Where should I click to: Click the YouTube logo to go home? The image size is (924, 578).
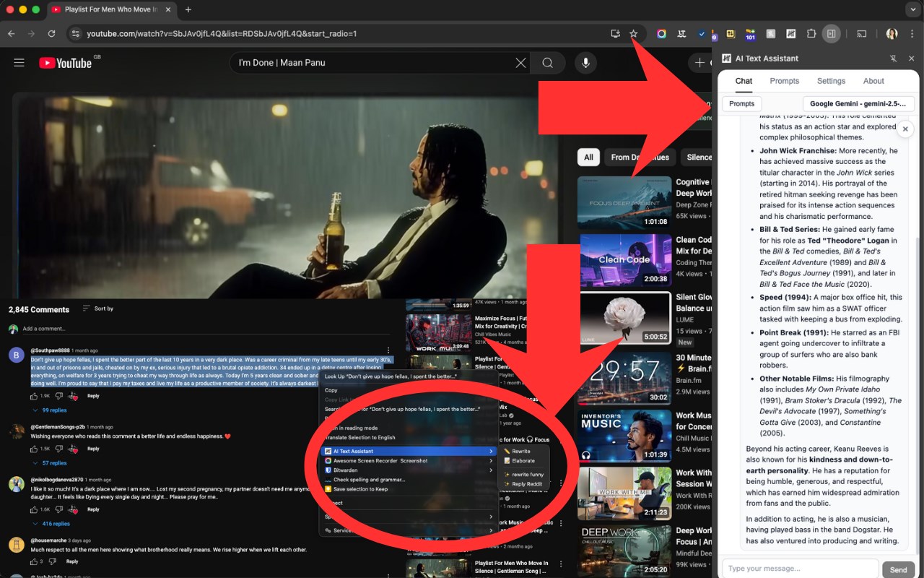click(x=66, y=63)
